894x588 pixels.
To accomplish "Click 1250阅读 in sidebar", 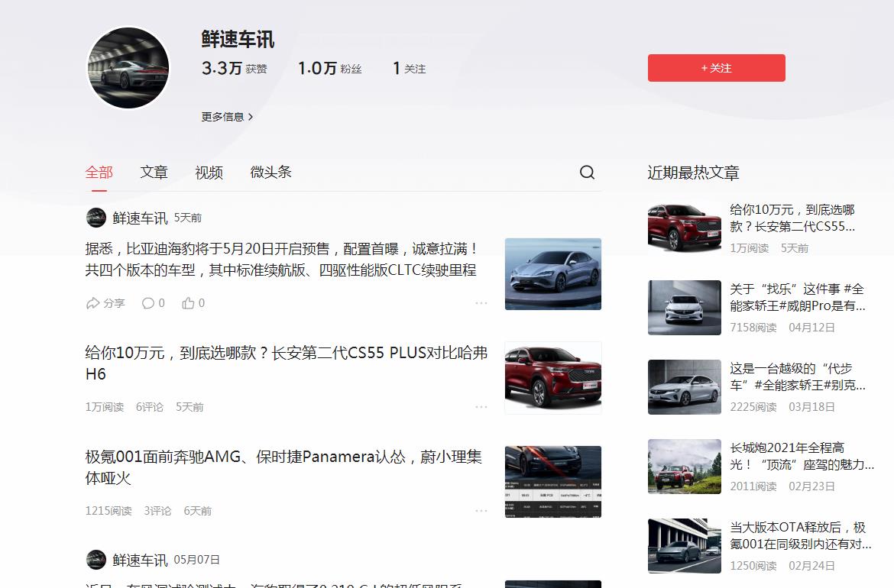I will click(x=753, y=565).
